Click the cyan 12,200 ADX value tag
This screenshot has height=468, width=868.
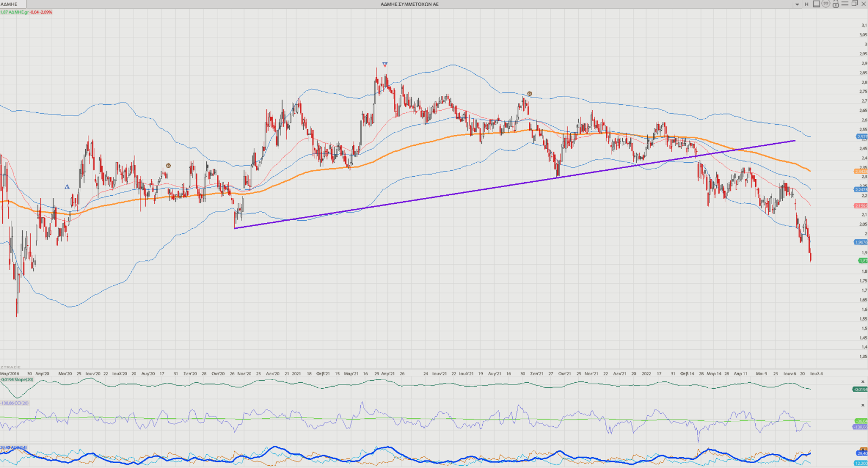[861, 463]
